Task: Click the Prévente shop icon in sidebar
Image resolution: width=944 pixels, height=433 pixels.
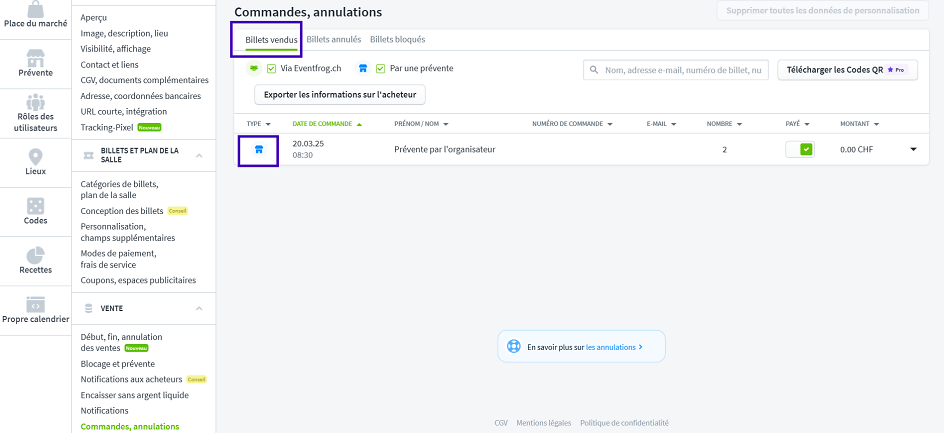Action: tap(35, 57)
